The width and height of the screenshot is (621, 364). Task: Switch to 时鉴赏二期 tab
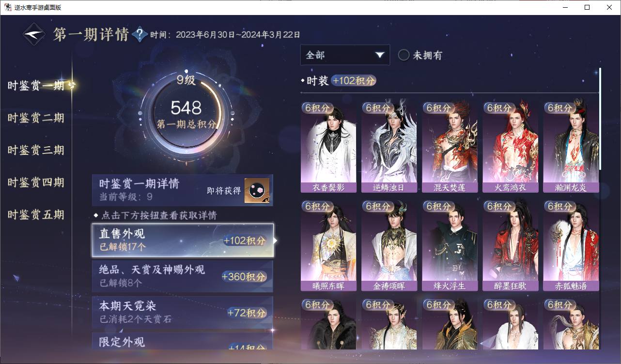click(36, 118)
